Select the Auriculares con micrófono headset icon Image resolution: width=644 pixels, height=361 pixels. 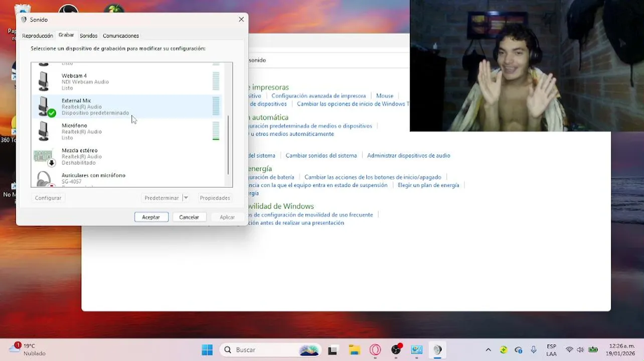[x=45, y=178]
